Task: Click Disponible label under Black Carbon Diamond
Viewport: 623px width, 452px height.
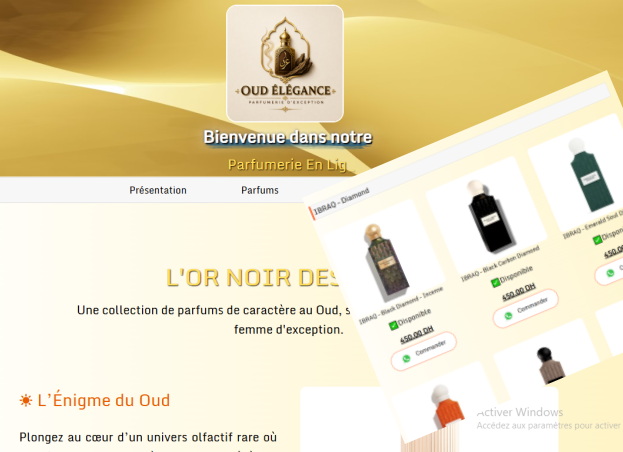Action: pos(516,274)
